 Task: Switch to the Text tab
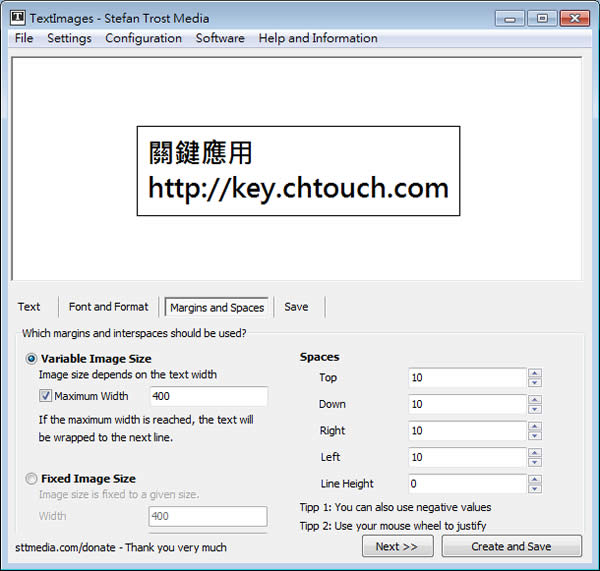[29, 307]
